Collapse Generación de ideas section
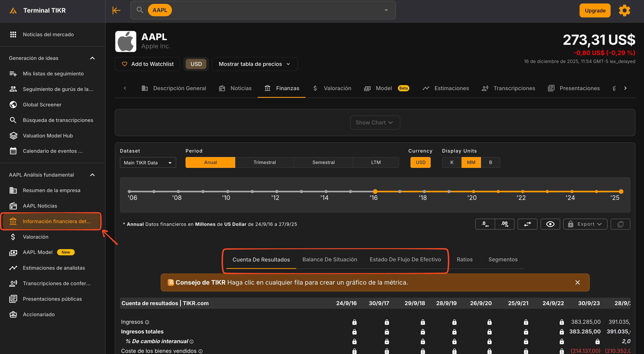The image size is (644, 354). pos(92,58)
